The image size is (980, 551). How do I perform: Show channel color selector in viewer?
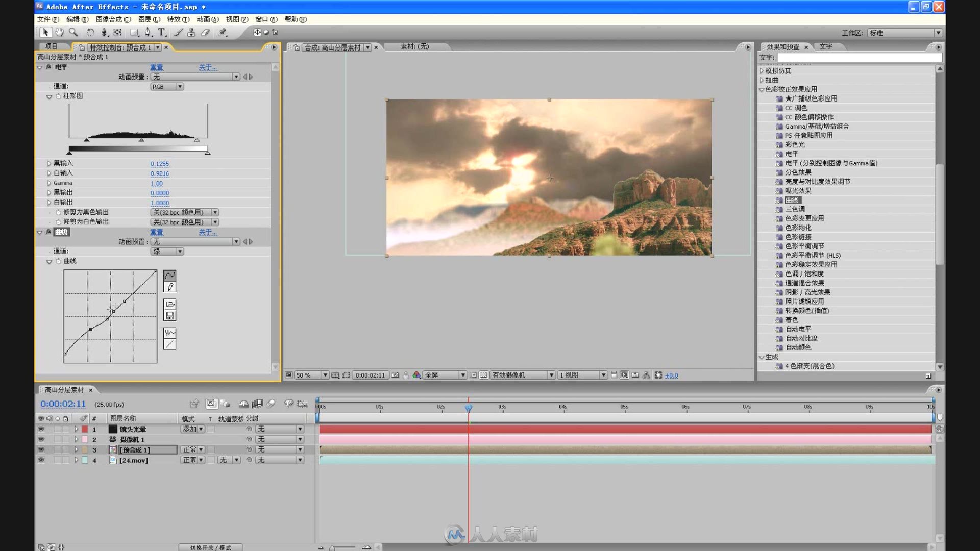click(416, 375)
